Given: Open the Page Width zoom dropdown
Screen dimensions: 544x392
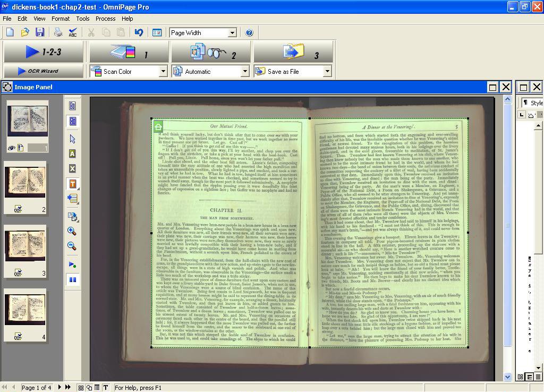Looking at the screenshot, I should [x=232, y=33].
